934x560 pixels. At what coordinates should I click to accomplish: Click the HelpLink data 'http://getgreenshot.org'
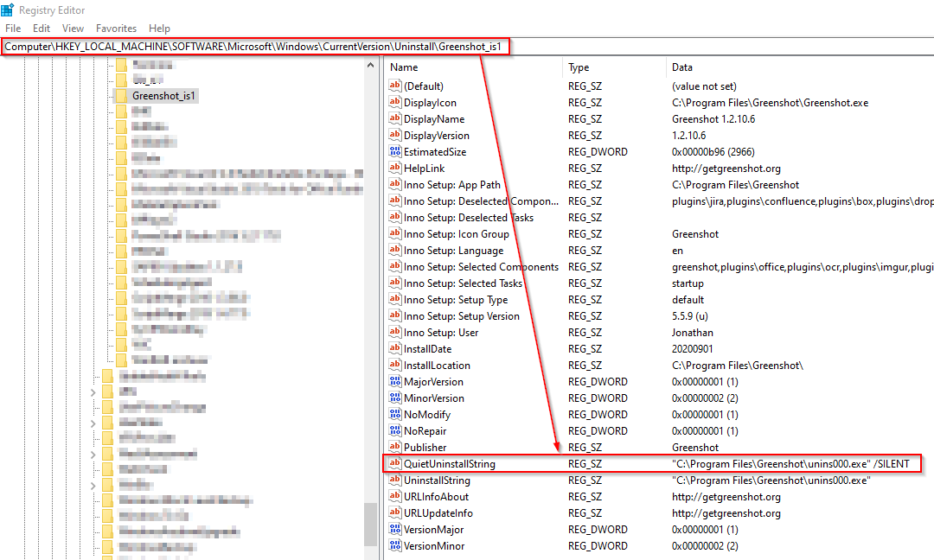pos(726,169)
